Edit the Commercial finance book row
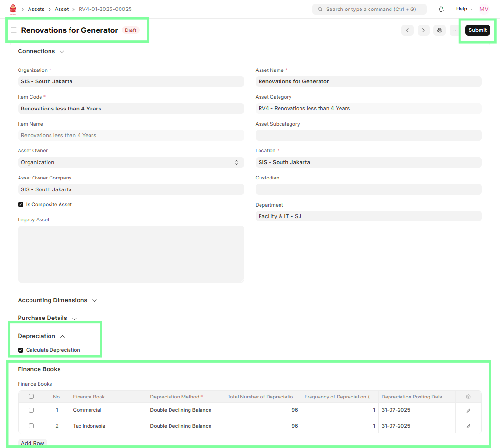 click(x=468, y=410)
